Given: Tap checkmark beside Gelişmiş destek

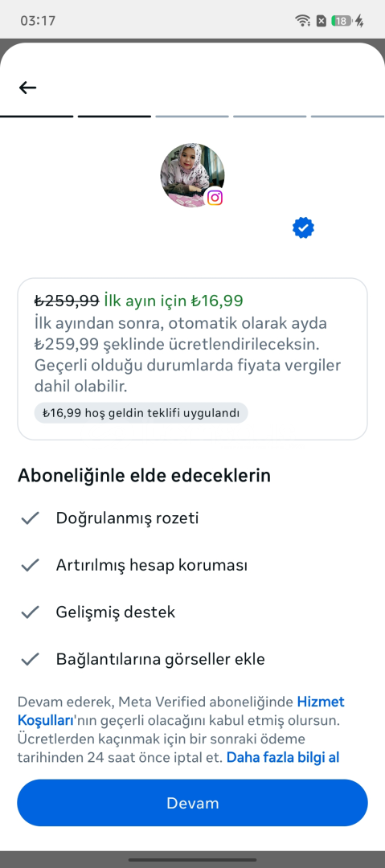Looking at the screenshot, I should [30, 612].
